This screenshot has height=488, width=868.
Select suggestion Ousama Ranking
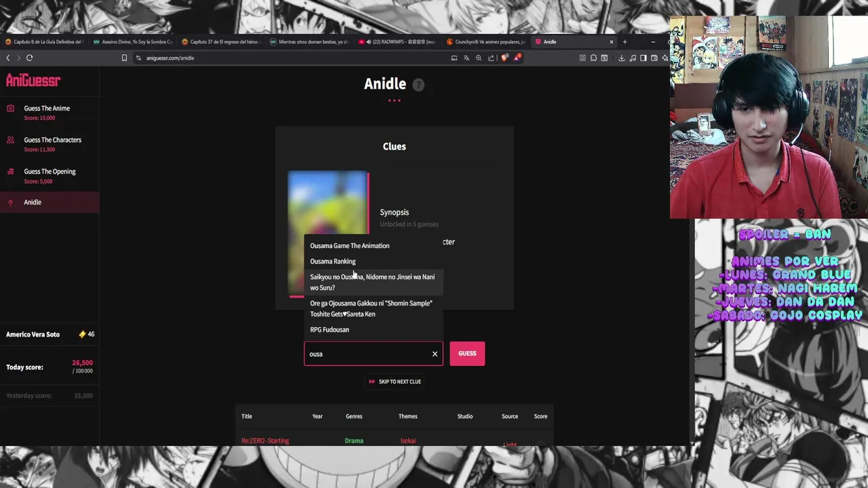374,262
